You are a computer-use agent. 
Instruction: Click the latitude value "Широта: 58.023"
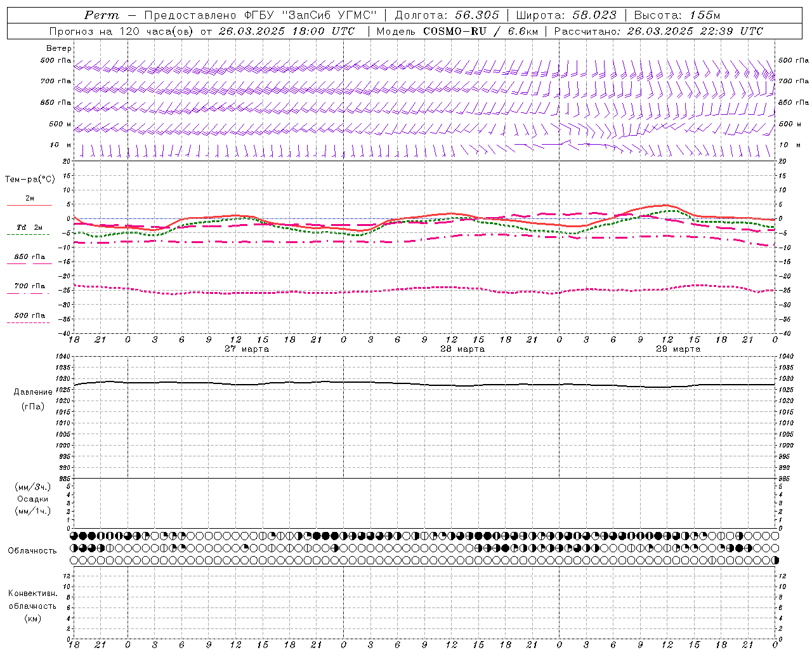pyautogui.click(x=566, y=15)
